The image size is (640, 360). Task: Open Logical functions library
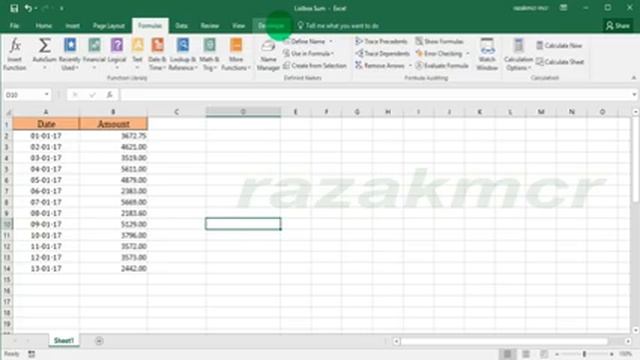[x=117, y=54]
